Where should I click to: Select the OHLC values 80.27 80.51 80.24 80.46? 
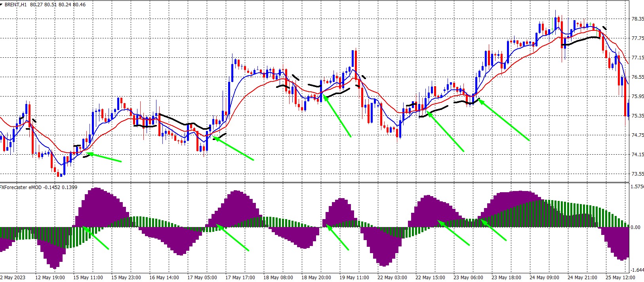pyautogui.click(x=58, y=5)
